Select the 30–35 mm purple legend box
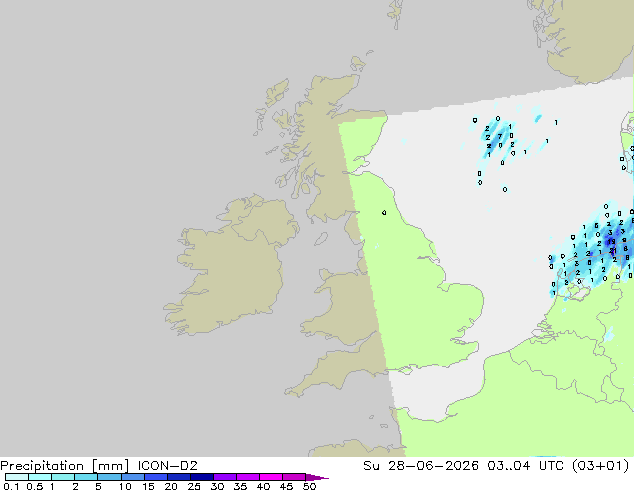Viewport: 634px width, 490px height. pos(224,477)
